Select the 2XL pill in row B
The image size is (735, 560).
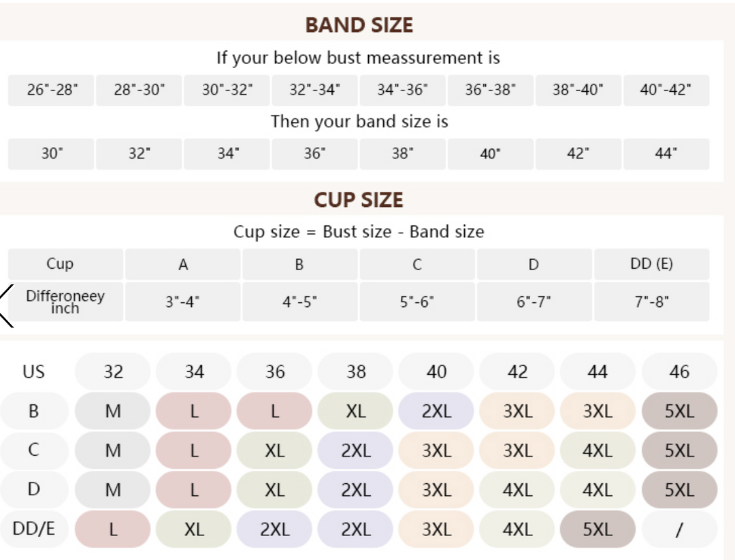click(x=436, y=411)
